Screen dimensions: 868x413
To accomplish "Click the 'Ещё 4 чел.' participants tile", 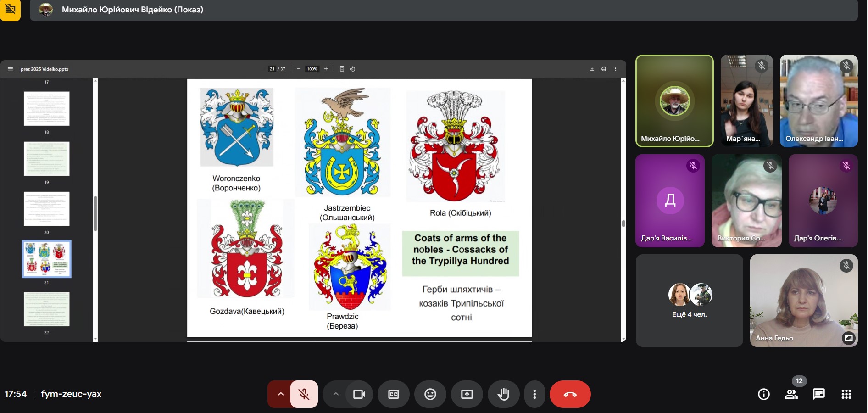I will coord(689,301).
